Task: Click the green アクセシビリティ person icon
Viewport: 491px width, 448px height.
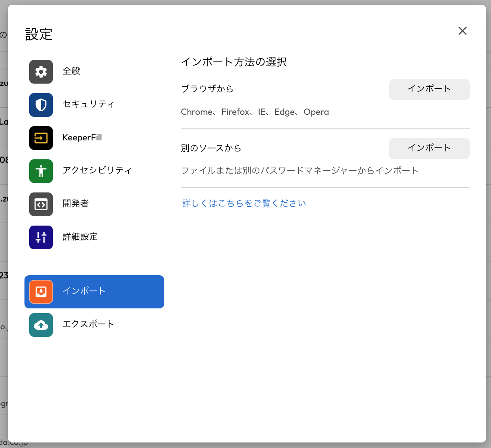Action: click(41, 171)
